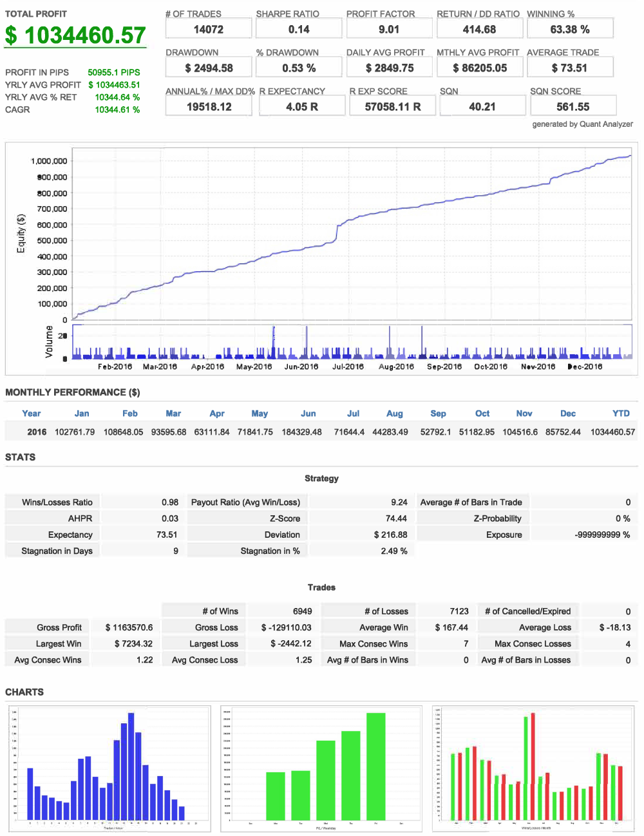Click the SQN Score value 561.55
This screenshot has width=644, height=836.
pyautogui.click(x=573, y=107)
